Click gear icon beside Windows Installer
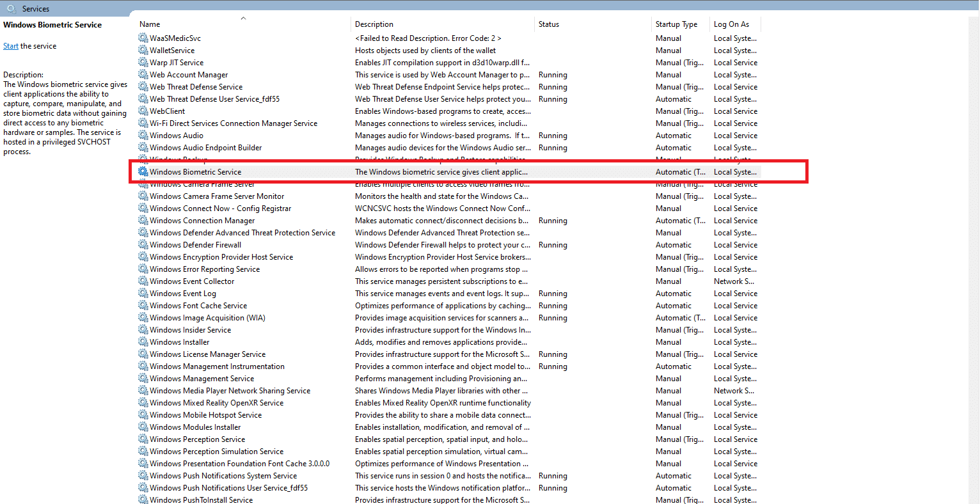Image resolution: width=980 pixels, height=504 pixels. [143, 342]
